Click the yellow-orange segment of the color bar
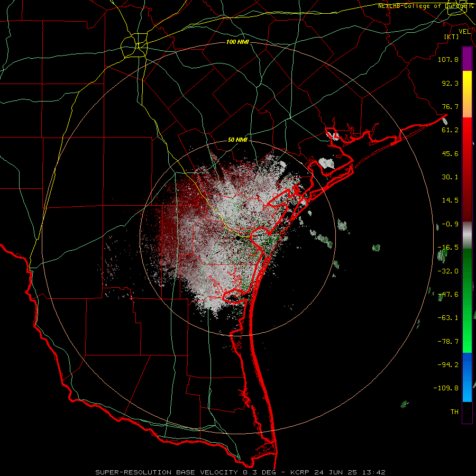The height and width of the screenshot is (476, 476). click(x=467, y=94)
